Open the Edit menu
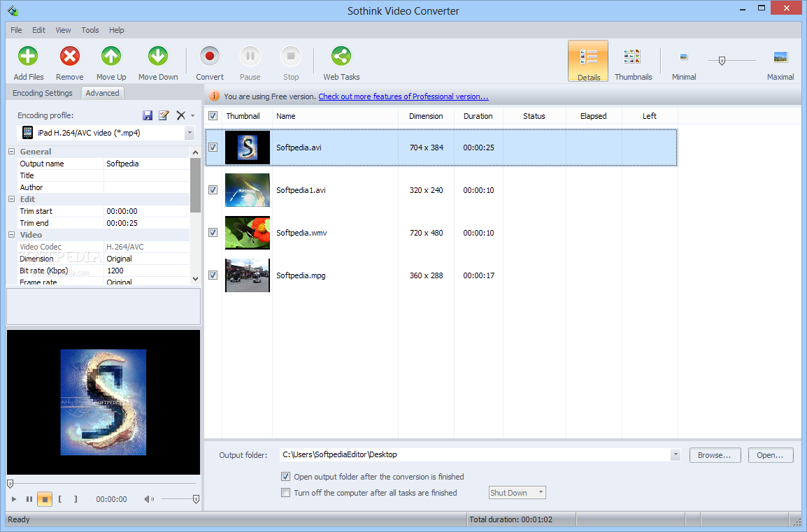Image resolution: width=807 pixels, height=532 pixels. pos(38,30)
